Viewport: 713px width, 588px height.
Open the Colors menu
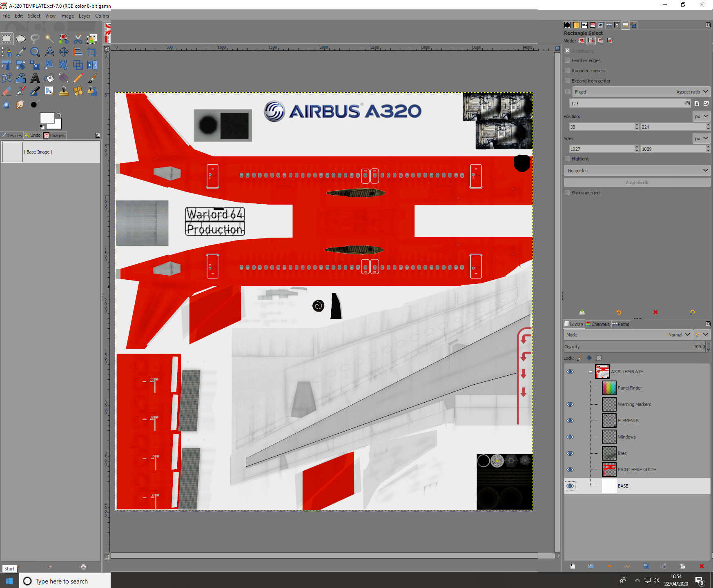click(x=102, y=16)
